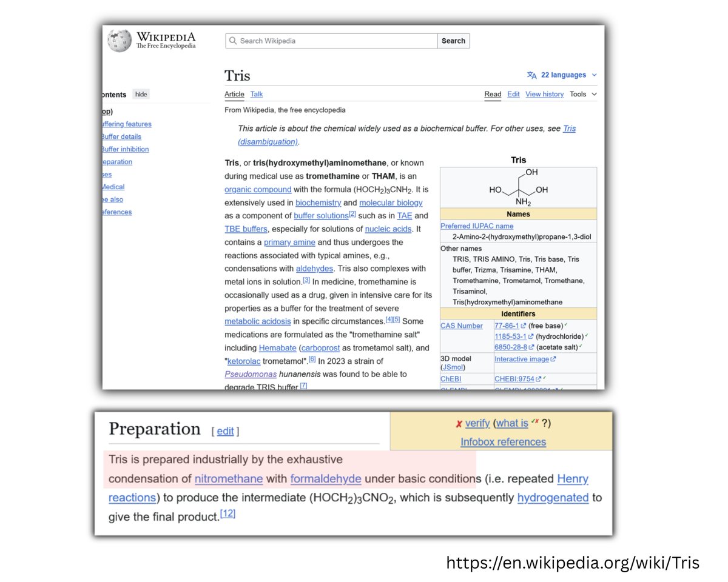This screenshot has width=728, height=582.
Task: Open the ChEBI label link
Action: coord(451,379)
